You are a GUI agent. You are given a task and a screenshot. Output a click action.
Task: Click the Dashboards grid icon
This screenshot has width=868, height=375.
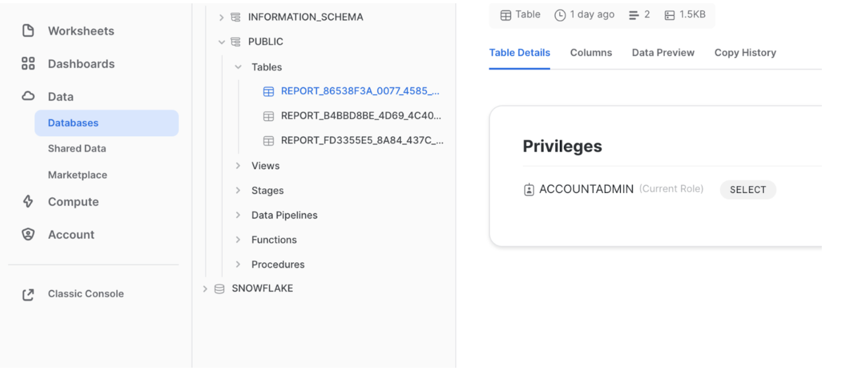[x=28, y=63]
